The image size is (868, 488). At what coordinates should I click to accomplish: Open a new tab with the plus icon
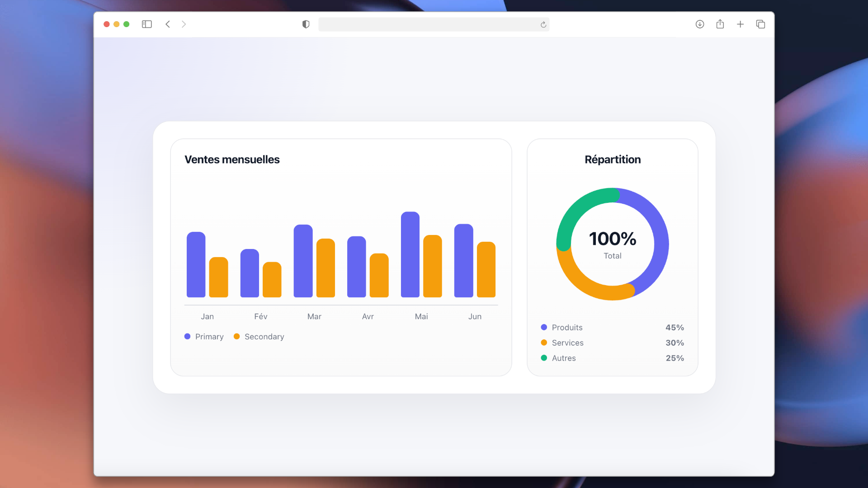[x=740, y=24]
